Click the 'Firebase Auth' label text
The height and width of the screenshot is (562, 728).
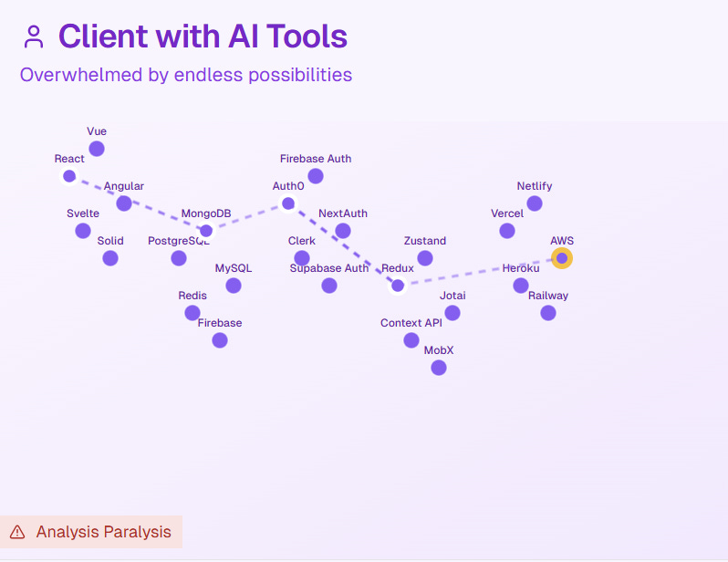(316, 159)
